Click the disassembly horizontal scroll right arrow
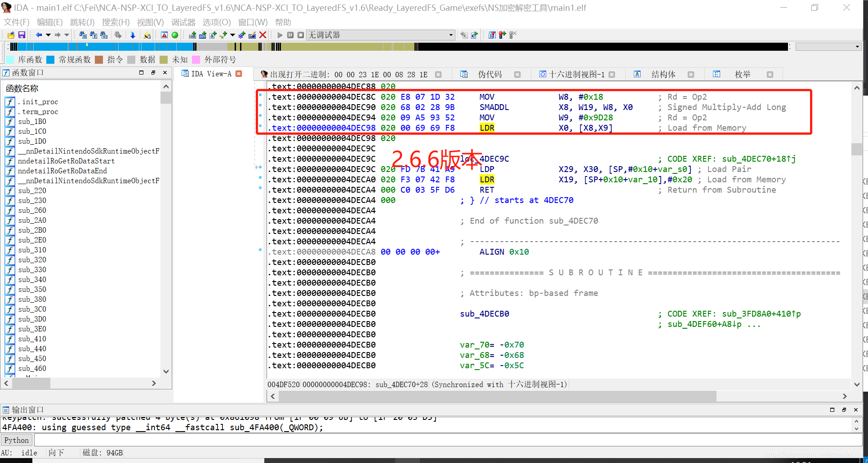868x463 pixels. click(x=845, y=396)
